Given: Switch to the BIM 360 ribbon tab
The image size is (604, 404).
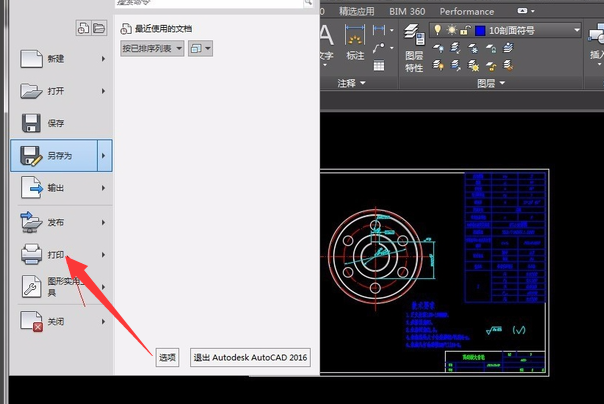Looking at the screenshot, I should point(407,12).
